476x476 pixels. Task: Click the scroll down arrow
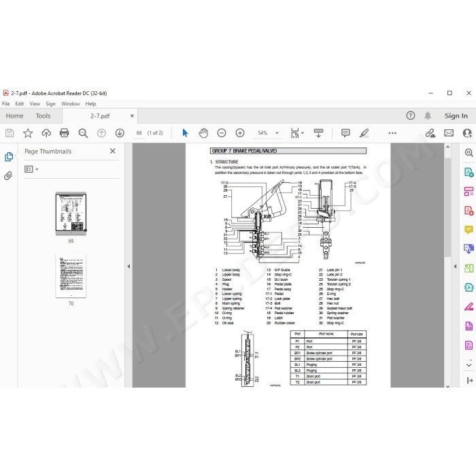[447, 386]
